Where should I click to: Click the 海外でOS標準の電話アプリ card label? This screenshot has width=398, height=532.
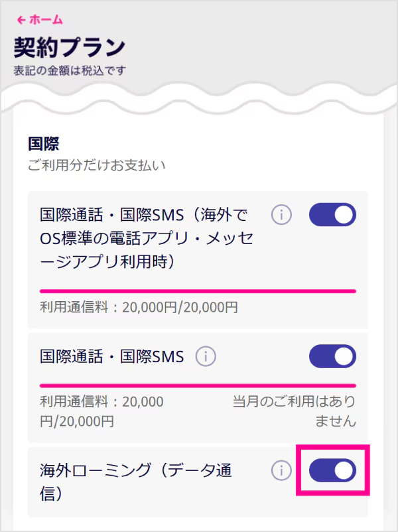tap(146, 238)
